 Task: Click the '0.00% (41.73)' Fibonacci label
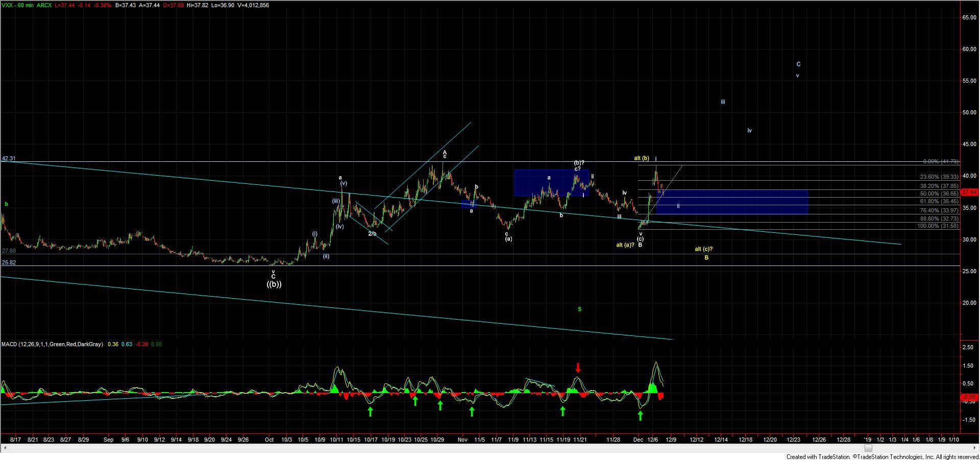pos(941,161)
